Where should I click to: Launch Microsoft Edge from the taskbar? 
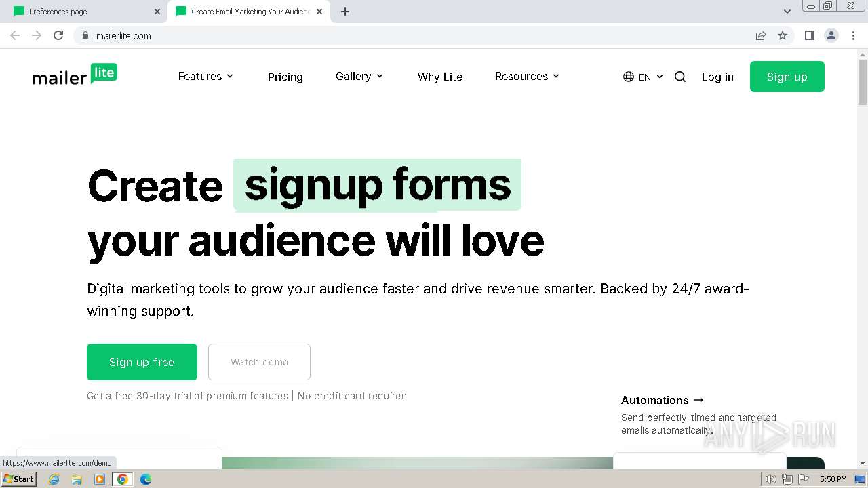(x=146, y=479)
